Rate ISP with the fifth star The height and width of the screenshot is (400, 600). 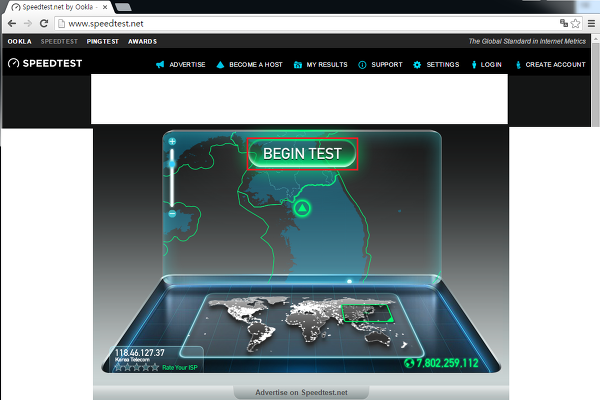(x=155, y=367)
